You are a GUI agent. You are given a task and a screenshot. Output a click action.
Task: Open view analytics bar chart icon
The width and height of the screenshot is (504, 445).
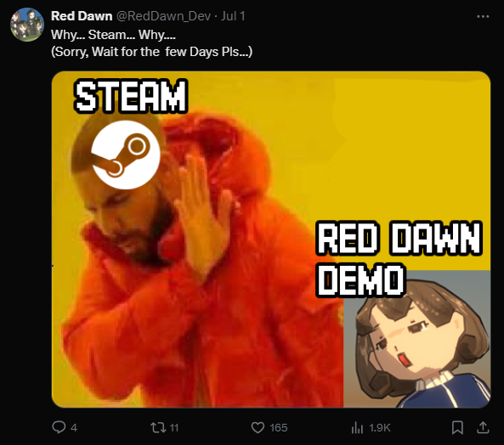click(x=357, y=428)
